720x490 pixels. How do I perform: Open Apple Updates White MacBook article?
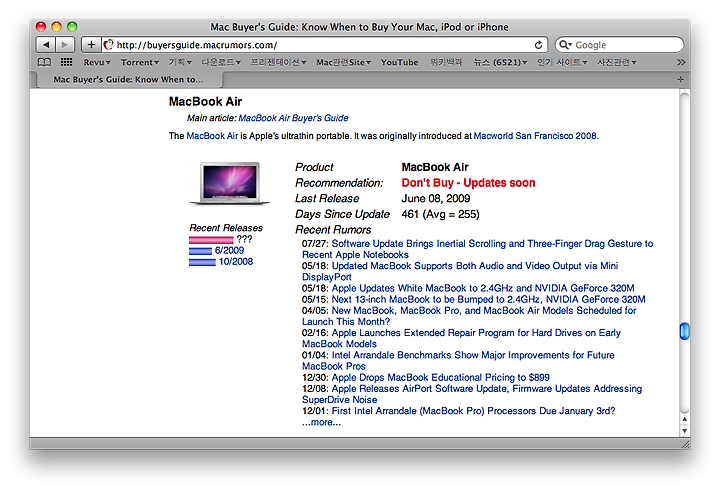[483, 288]
